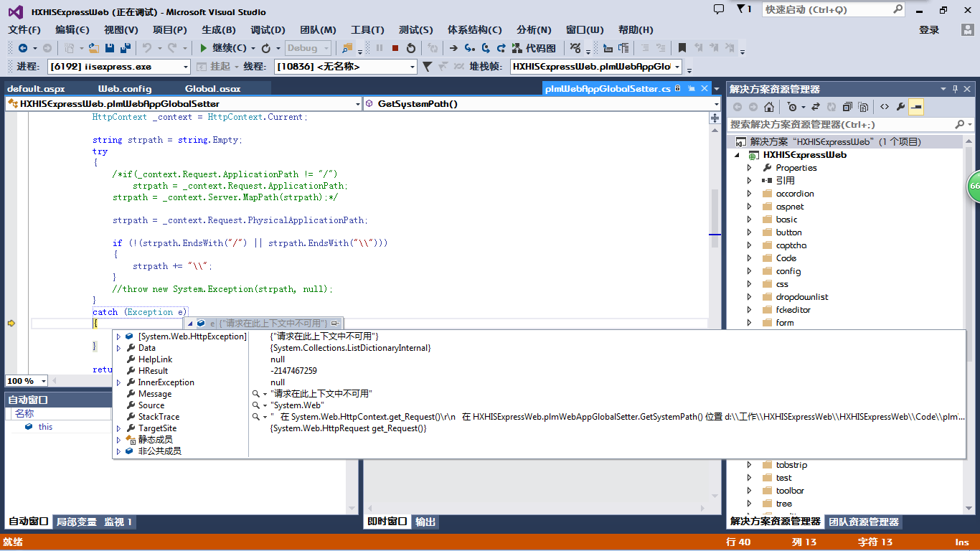Screen dimensions: 980x551
Task: Open Pending Changes Filter clock icon
Action: [792, 107]
